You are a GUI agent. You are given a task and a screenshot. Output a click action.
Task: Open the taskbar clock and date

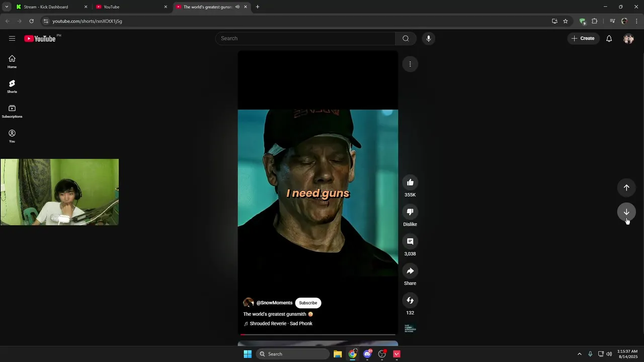[x=627, y=354]
